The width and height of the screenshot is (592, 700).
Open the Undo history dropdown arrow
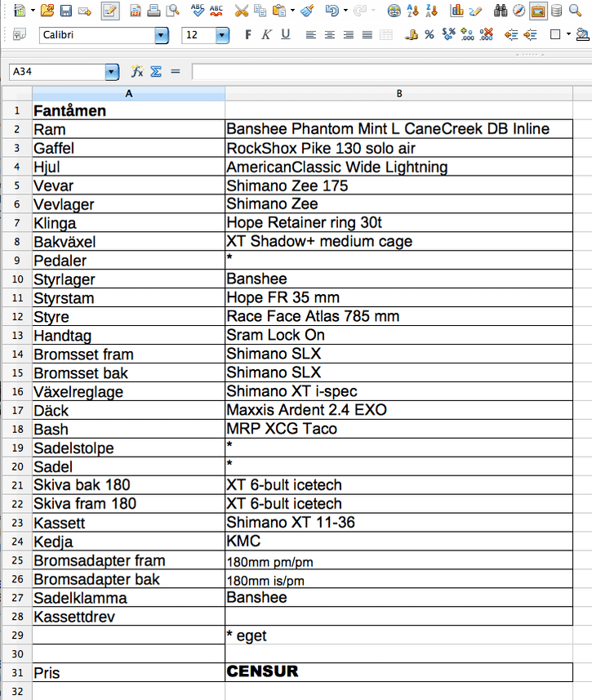click(345, 11)
